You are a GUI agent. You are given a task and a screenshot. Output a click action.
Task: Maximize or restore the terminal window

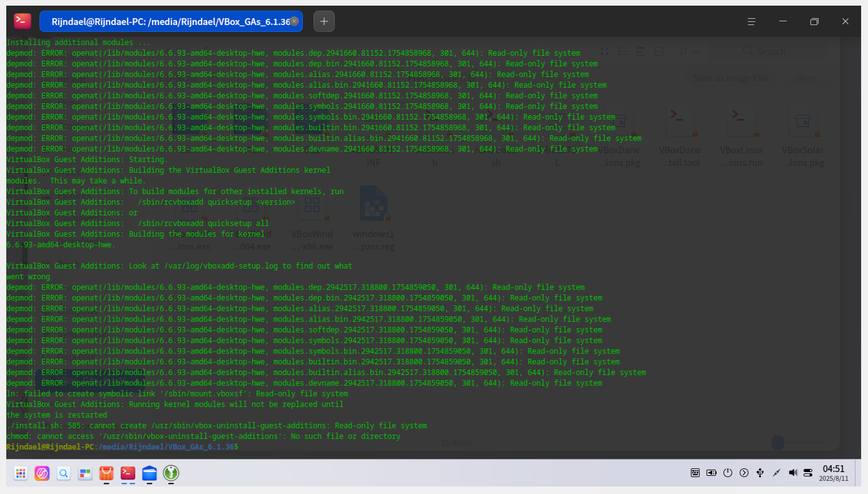coord(814,21)
